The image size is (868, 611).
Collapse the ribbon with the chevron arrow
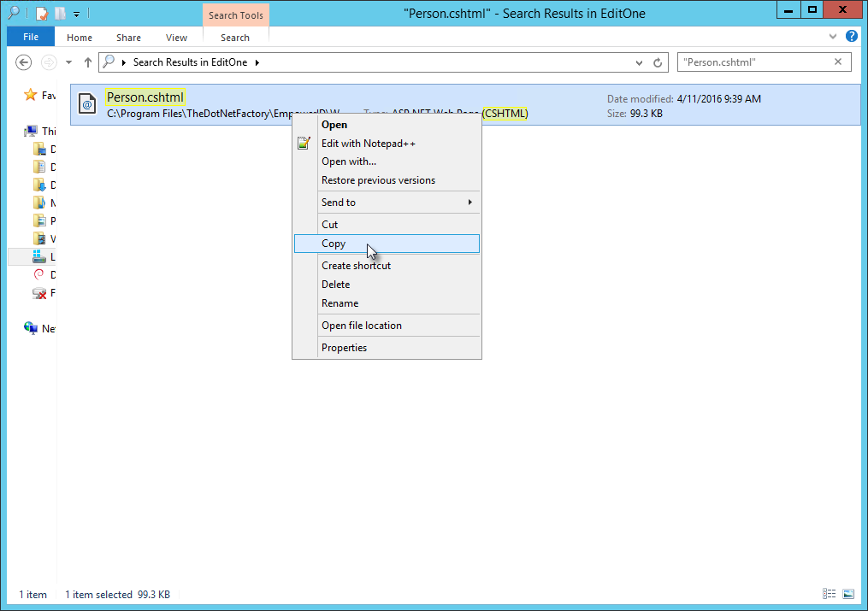click(832, 36)
